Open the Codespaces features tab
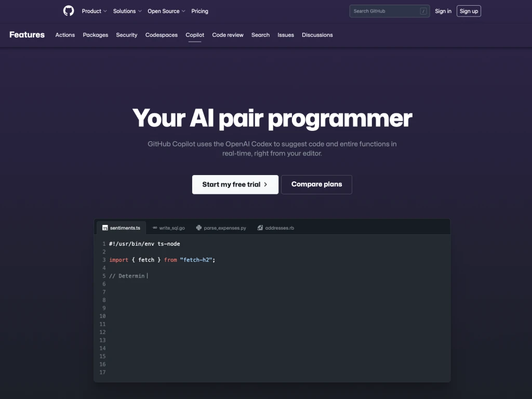This screenshot has width=532, height=399. (x=162, y=35)
